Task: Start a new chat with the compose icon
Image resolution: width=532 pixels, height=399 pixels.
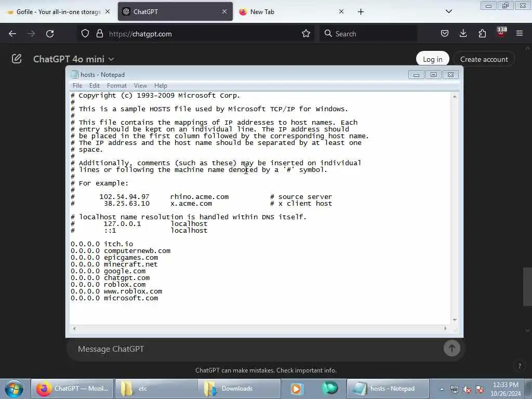Action: tap(17, 59)
